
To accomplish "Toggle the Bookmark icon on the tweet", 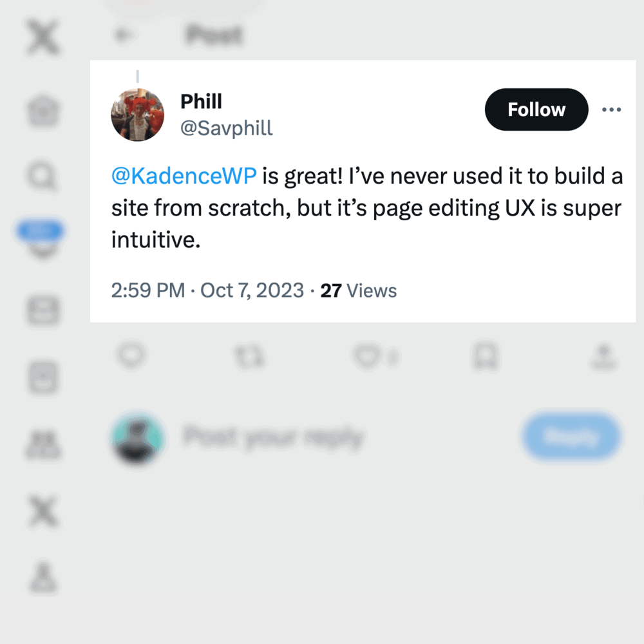I will tap(485, 357).
